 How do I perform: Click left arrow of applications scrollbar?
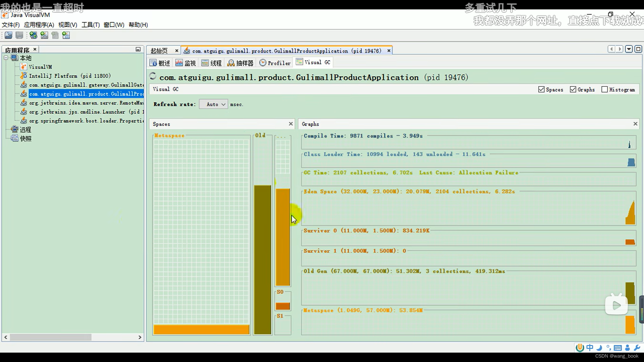coord(6,337)
